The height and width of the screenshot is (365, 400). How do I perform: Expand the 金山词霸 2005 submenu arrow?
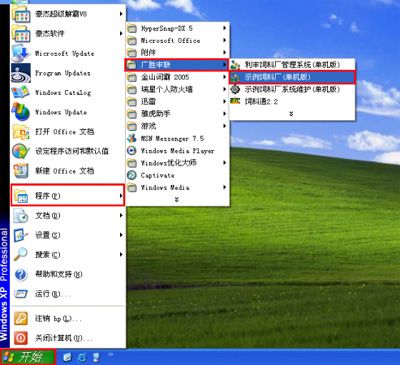225,77
